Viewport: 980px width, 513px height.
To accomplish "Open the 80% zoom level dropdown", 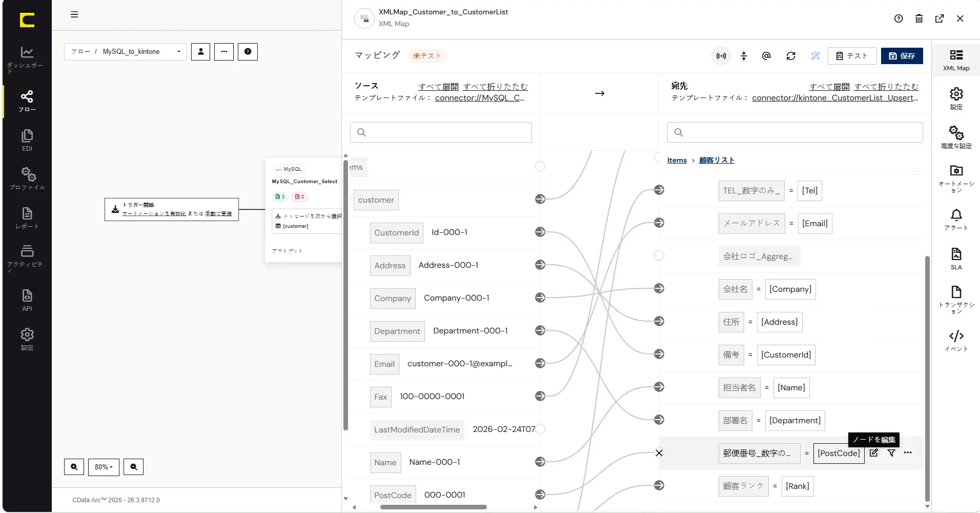I will 104,467.
